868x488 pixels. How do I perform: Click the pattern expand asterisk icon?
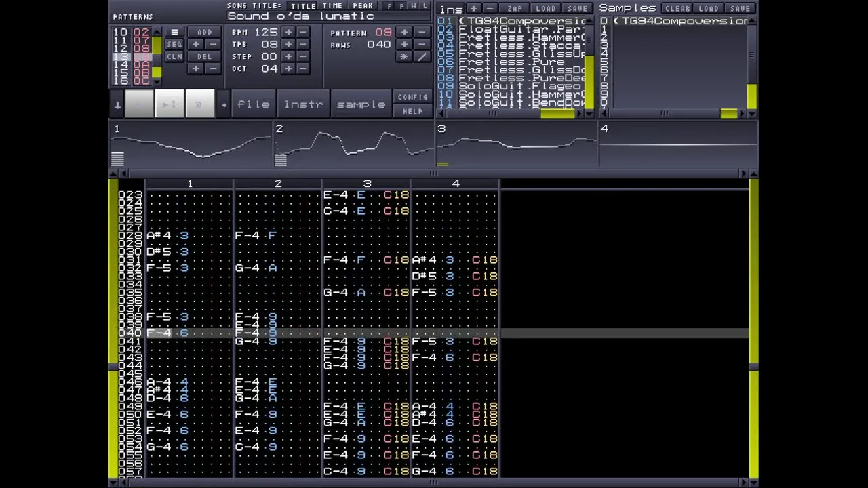tap(405, 57)
